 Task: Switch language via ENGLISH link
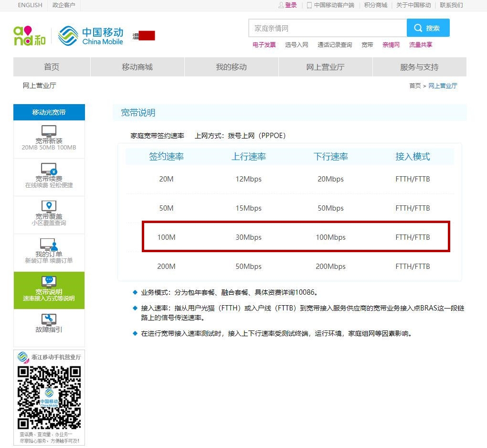(x=30, y=5)
